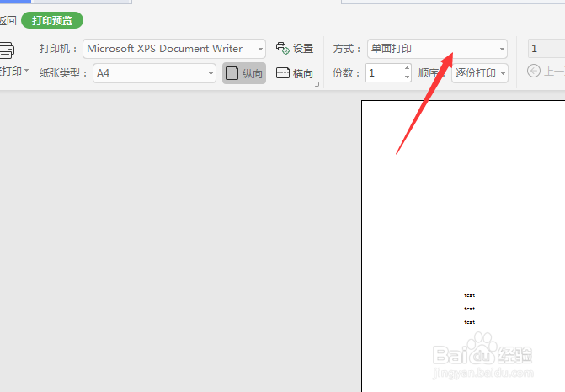Click the 份数 copies input field
Image resolution: width=565 pixels, height=392 pixels.
point(384,73)
